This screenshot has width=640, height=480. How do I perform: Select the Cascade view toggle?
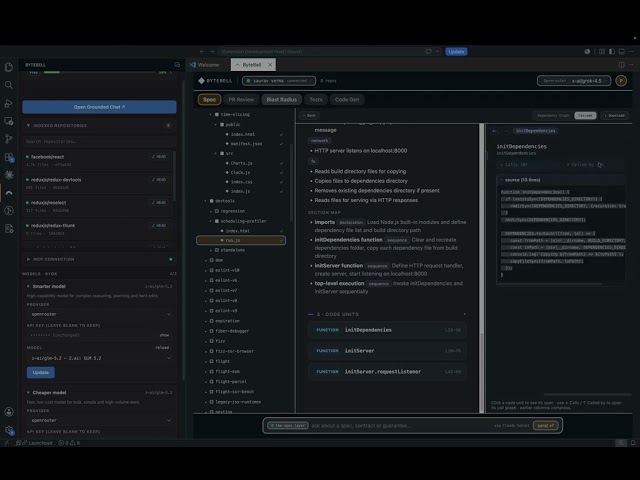(x=585, y=116)
